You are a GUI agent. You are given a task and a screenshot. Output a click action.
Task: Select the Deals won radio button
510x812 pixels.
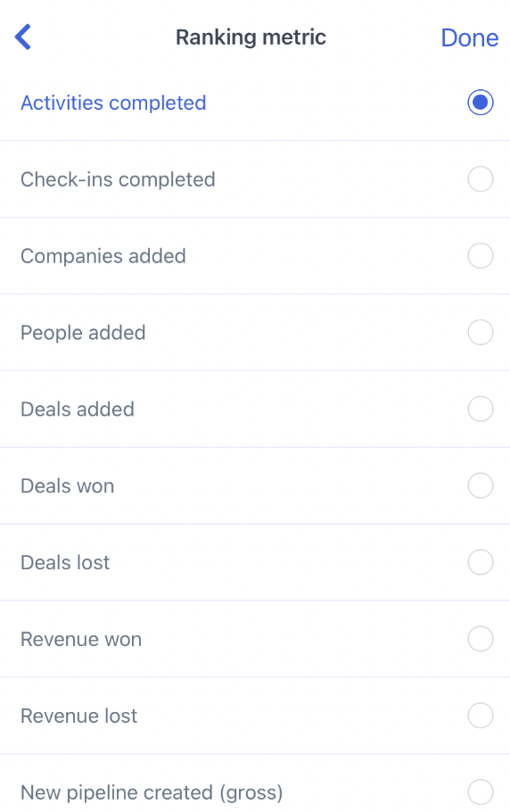[480, 485]
